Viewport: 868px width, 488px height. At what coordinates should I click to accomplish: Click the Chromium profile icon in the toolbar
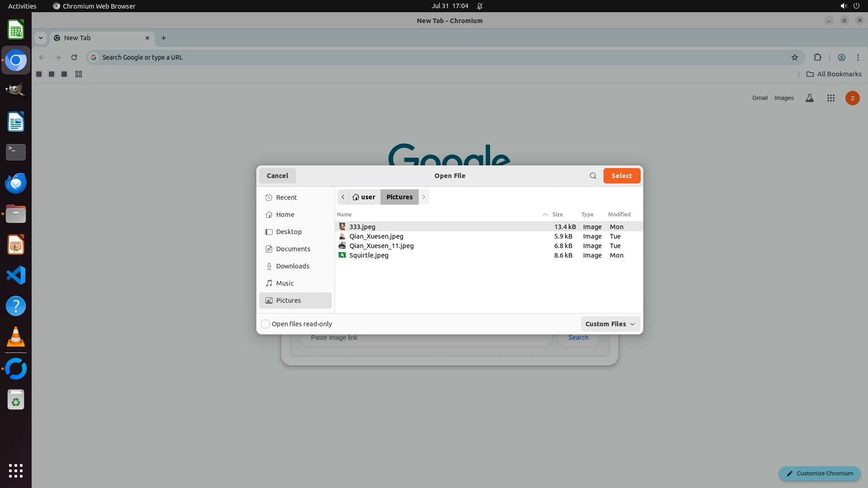(842, 57)
